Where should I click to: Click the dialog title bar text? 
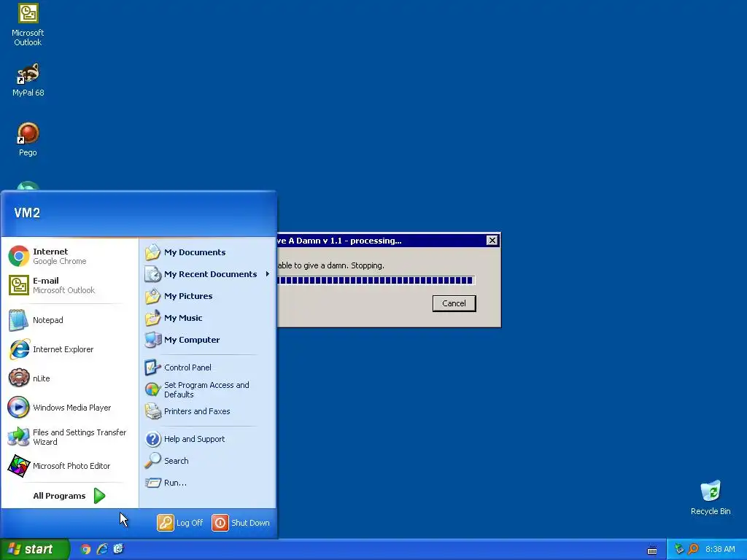pyautogui.click(x=339, y=241)
